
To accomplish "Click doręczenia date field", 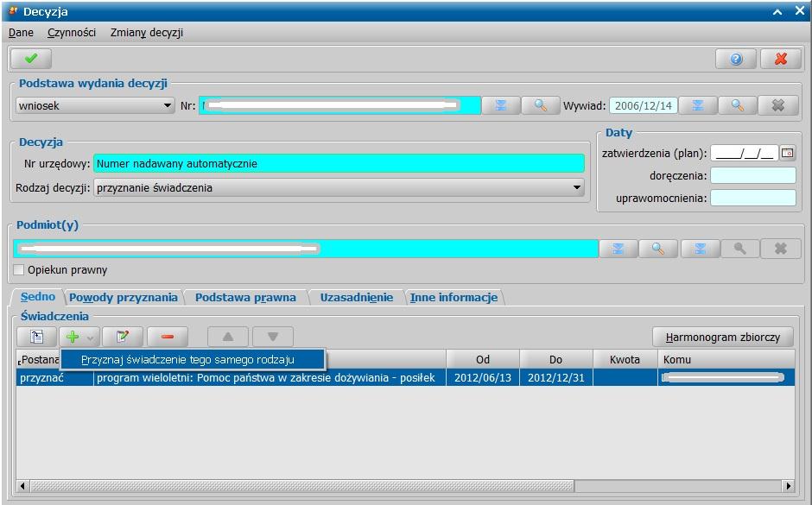I will coord(753,175).
